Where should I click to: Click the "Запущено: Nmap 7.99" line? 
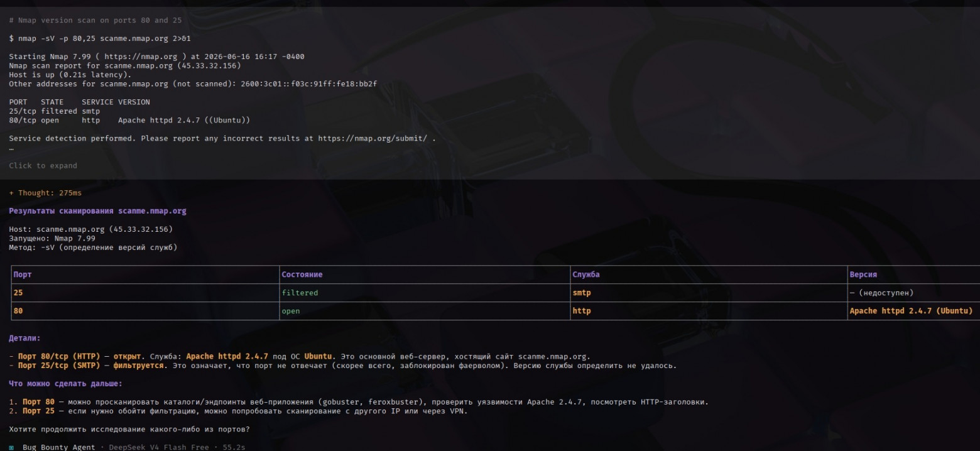(52, 239)
